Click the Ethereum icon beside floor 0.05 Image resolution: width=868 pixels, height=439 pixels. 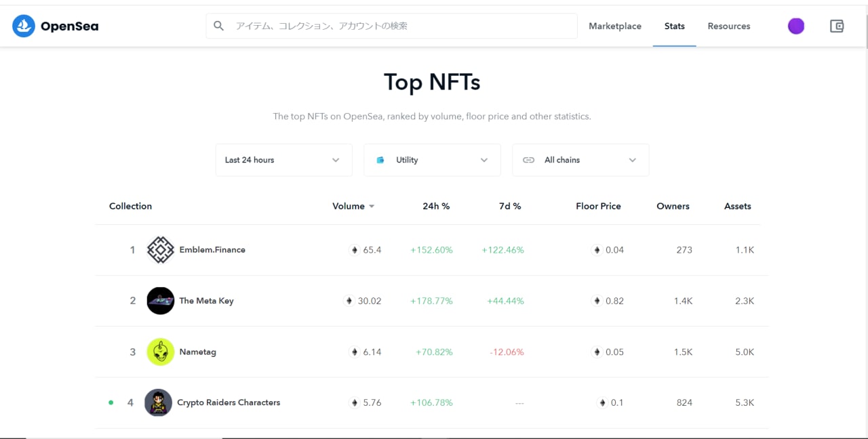(597, 352)
